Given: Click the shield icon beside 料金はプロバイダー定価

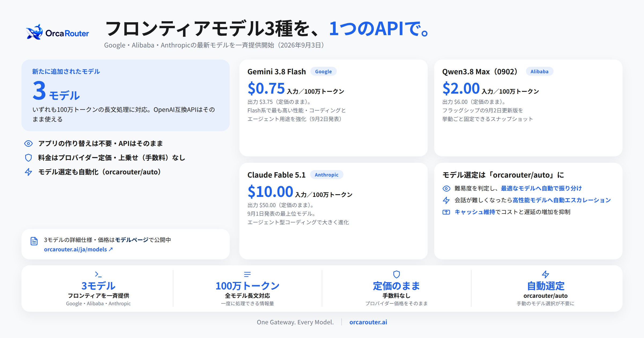Looking at the screenshot, I should [28, 158].
